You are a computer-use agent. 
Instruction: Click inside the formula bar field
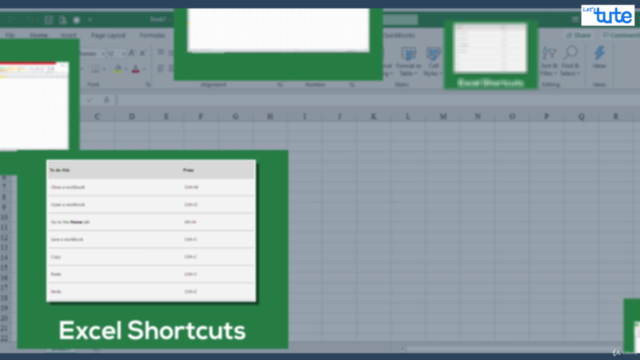coord(379,100)
